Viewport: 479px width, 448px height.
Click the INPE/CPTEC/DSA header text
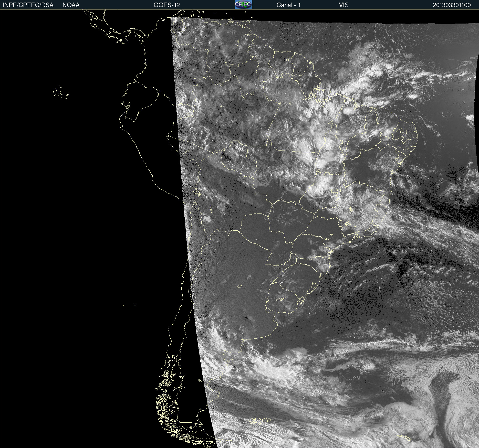[28, 5]
